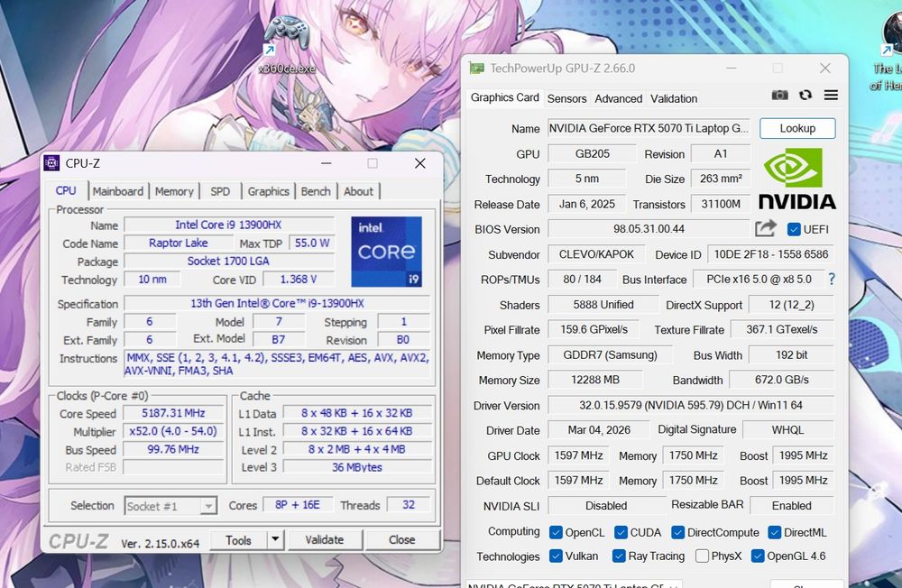Screen dimensions: 902x588
Task: Click the Validate button in CPU-Z
Action: point(325,539)
